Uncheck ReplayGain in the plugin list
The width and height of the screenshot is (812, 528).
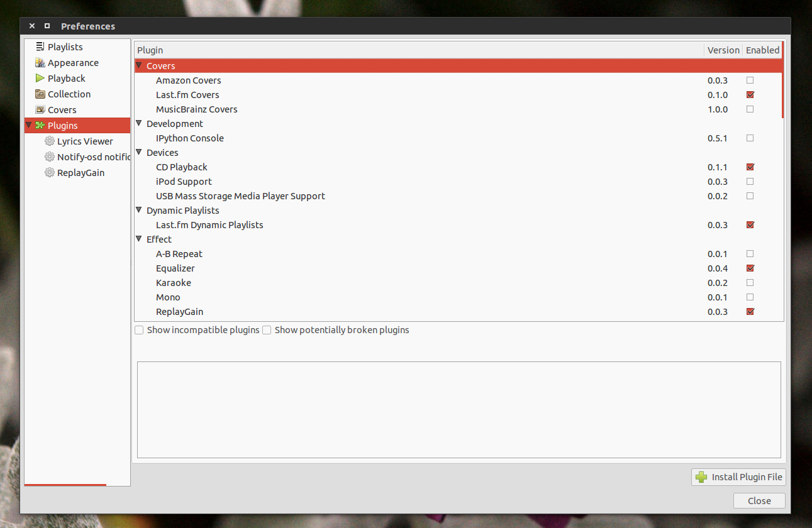(750, 312)
